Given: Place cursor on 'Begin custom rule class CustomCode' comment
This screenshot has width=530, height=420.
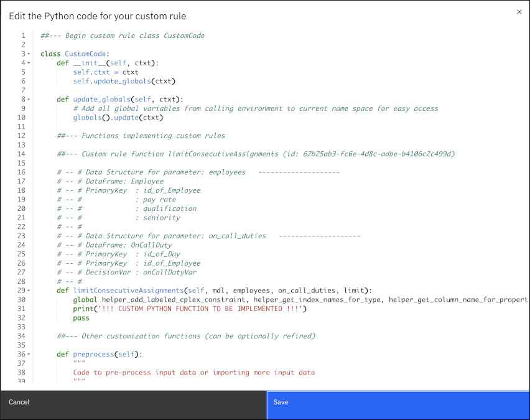Looking at the screenshot, I should point(123,35).
